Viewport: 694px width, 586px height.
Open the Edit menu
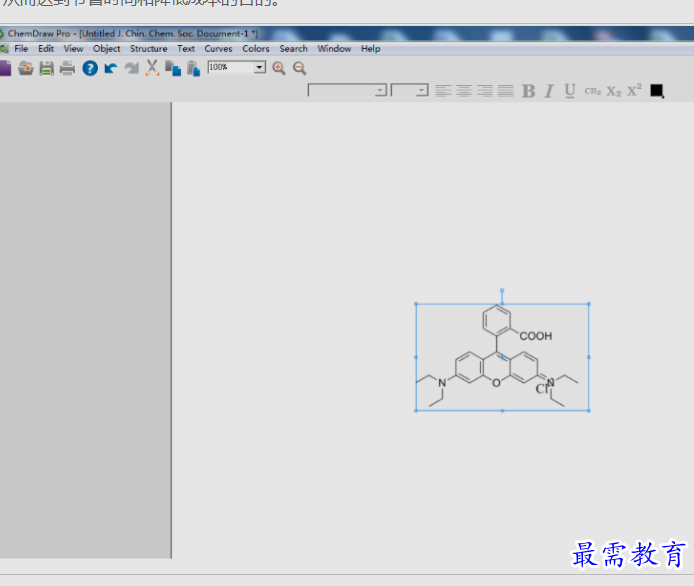[x=46, y=49]
